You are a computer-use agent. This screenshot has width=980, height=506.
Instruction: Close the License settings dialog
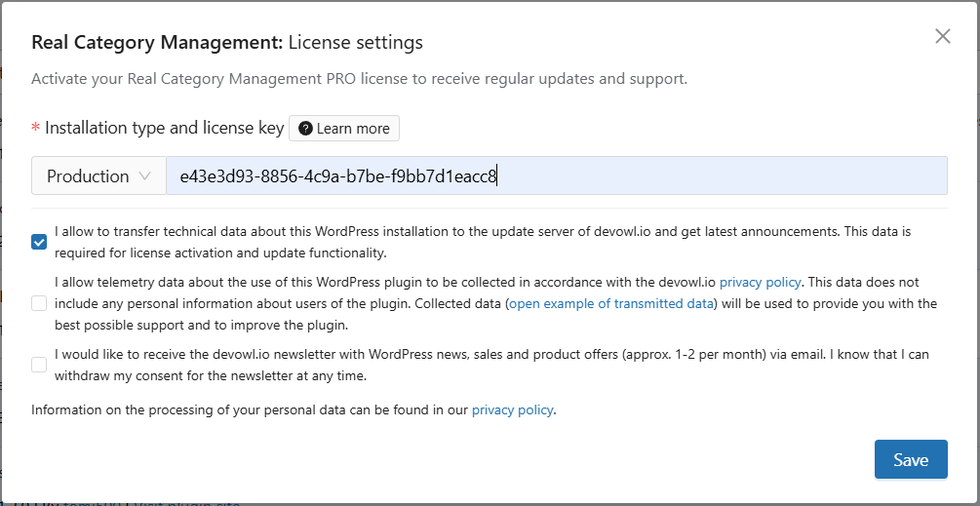[942, 36]
